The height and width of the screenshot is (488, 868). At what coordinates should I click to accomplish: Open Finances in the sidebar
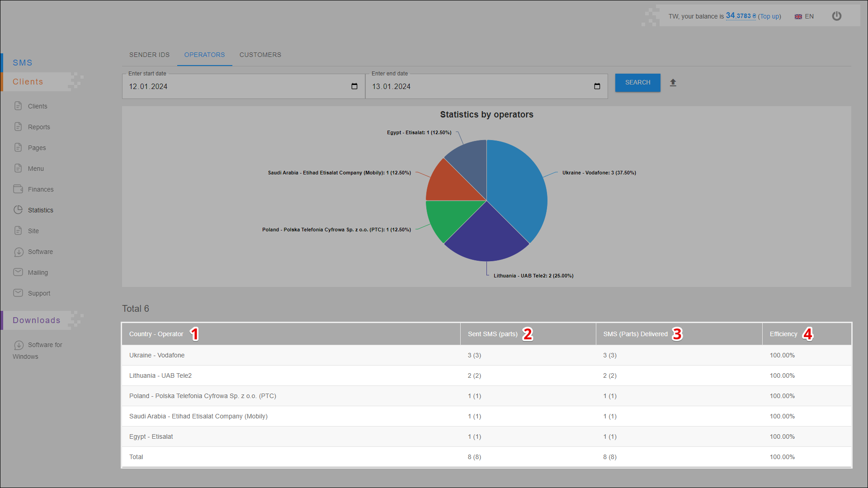click(x=40, y=189)
